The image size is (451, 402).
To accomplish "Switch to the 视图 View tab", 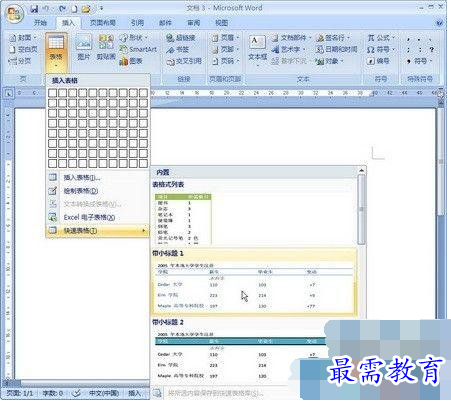I will tap(221, 23).
